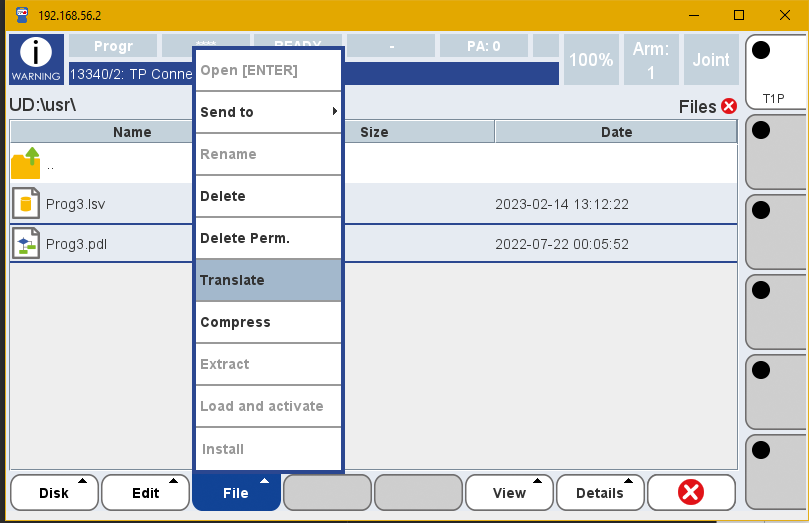Click the 100% speed override button
This screenshot has height=523, width=809.
pyautogui.click(x=591, y=60)
